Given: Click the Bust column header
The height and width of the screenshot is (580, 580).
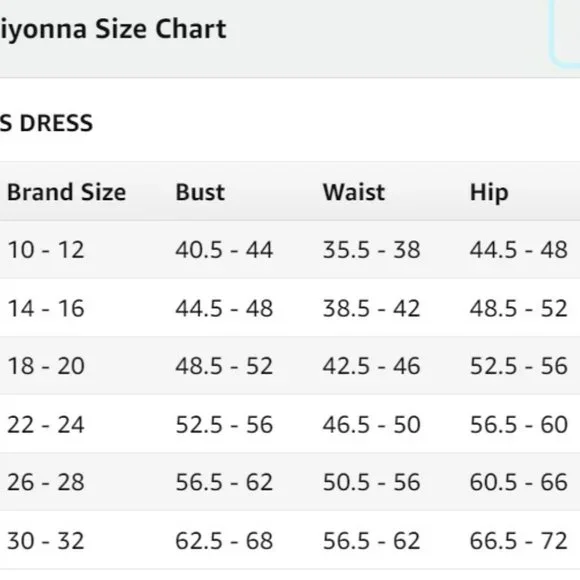Looking at the screenshot, I should [200, 192].
